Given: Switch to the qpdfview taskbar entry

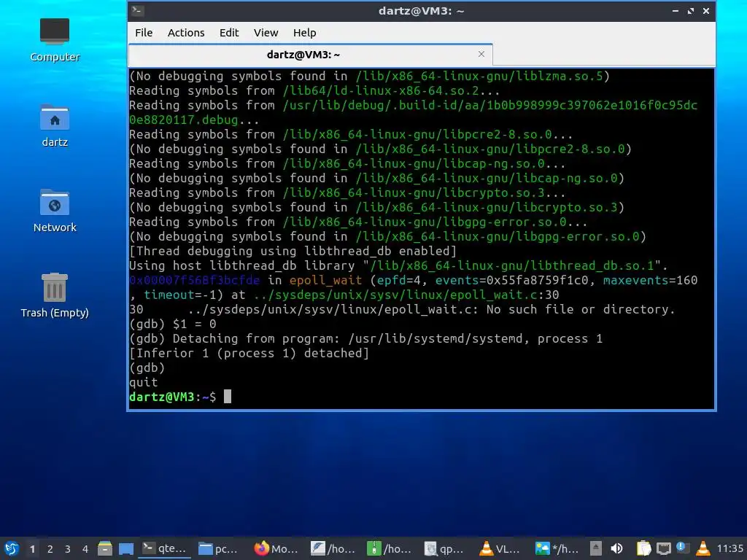Looking at the screenshot, I should (445, 548).
